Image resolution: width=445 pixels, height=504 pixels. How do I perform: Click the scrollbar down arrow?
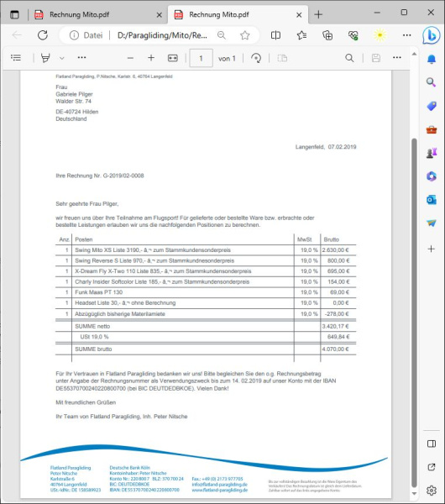[x=414, y=493]
